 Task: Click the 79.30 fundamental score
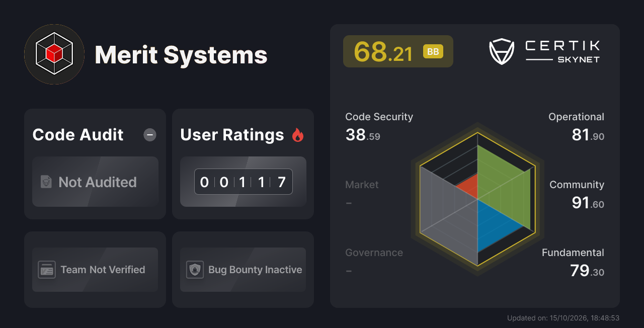pos(587,271)
